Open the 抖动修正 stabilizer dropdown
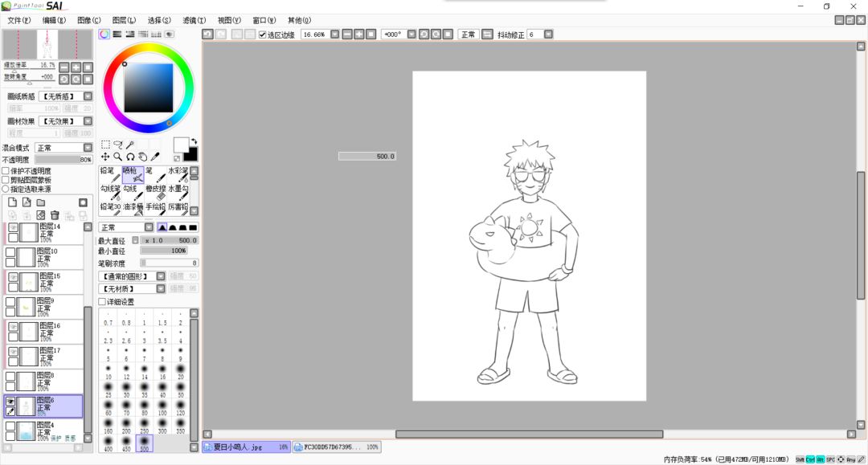This screenshot has width=868, height=465. (548, 35)
